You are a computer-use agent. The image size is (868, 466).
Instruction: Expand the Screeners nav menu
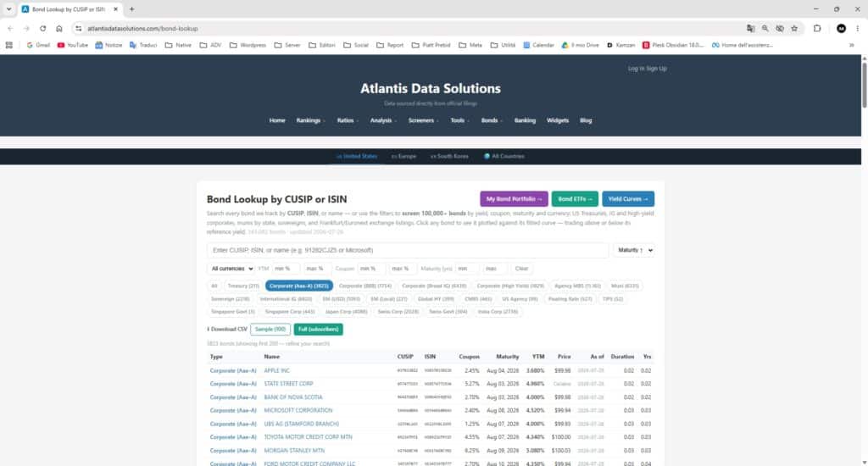point(424,120)
